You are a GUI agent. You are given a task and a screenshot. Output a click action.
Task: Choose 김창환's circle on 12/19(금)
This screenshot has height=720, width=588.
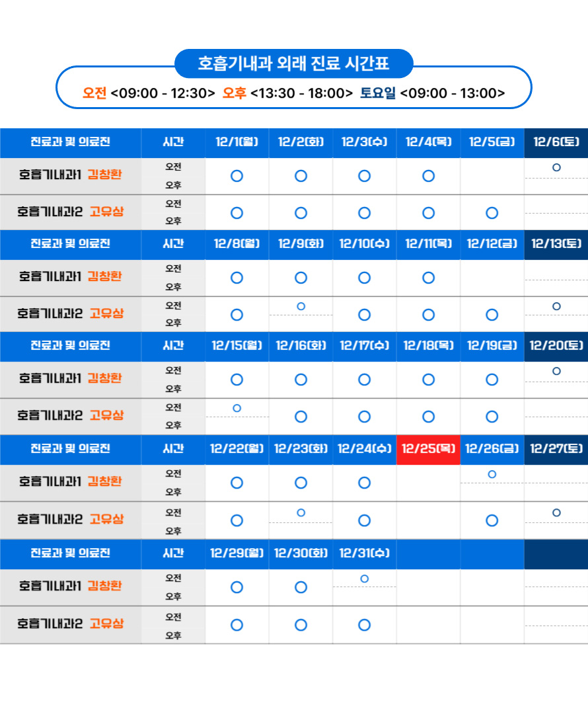492,380
